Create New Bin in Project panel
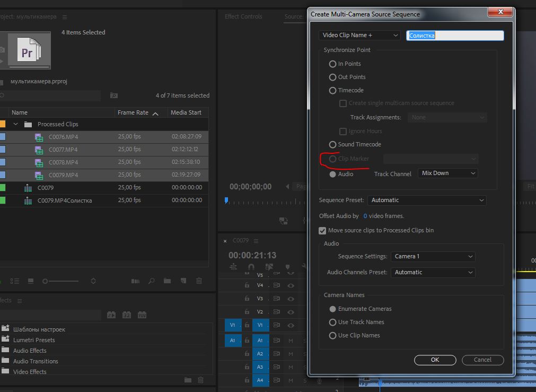The width and height of the screenshot is (536, 392). tap(167, 281)
